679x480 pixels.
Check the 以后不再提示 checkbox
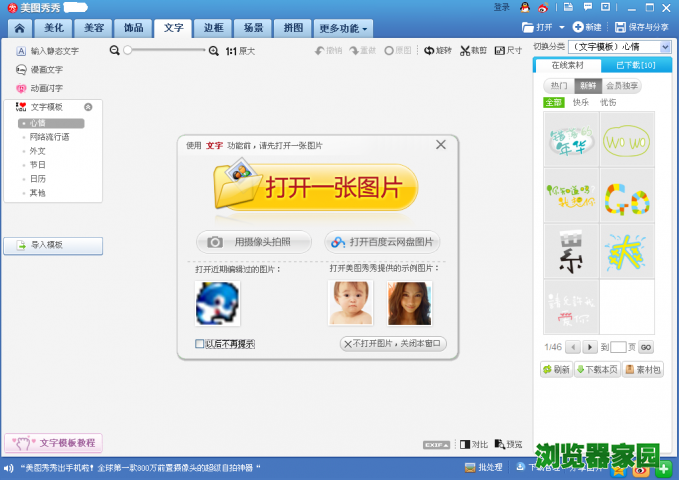pyautogui.click(x=200, y=344)
